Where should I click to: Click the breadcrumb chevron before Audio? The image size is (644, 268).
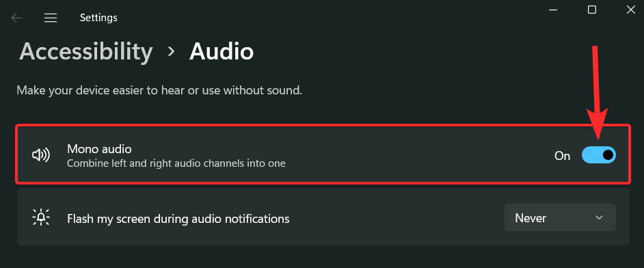click(172, 52)
